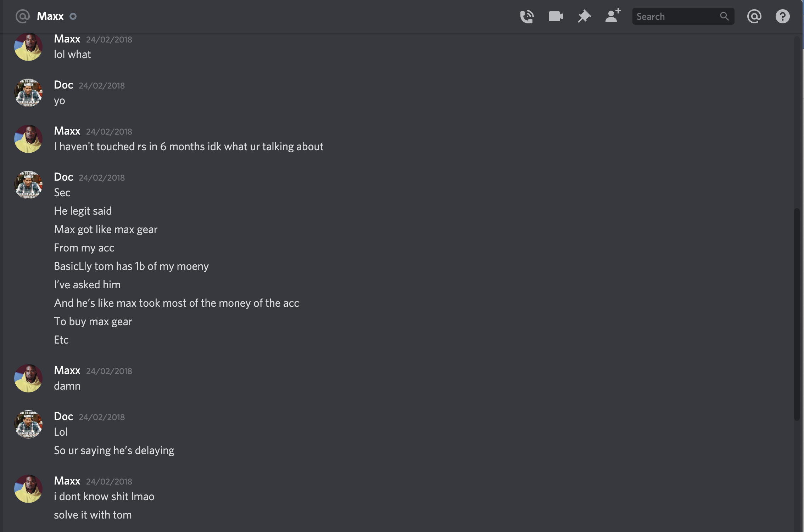Click Doc username above 'Sec' message
Screen dimensions: 804x532
(63, 177)
